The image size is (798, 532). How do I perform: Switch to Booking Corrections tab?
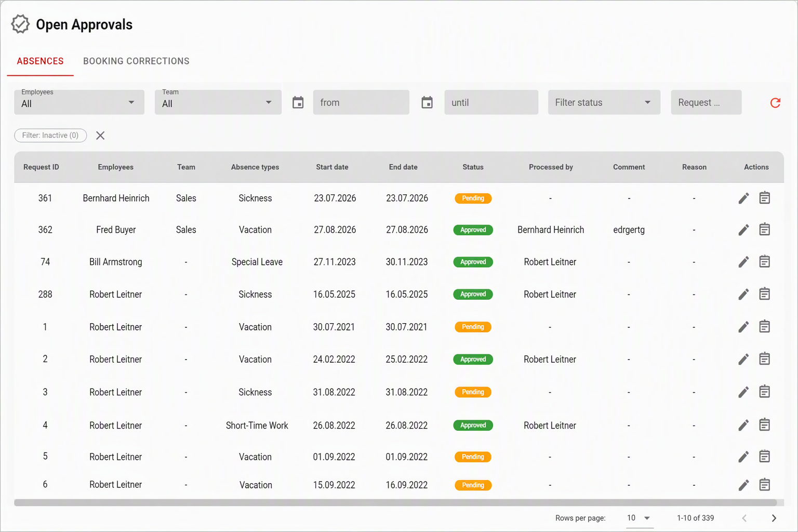[x=136, y=61]
